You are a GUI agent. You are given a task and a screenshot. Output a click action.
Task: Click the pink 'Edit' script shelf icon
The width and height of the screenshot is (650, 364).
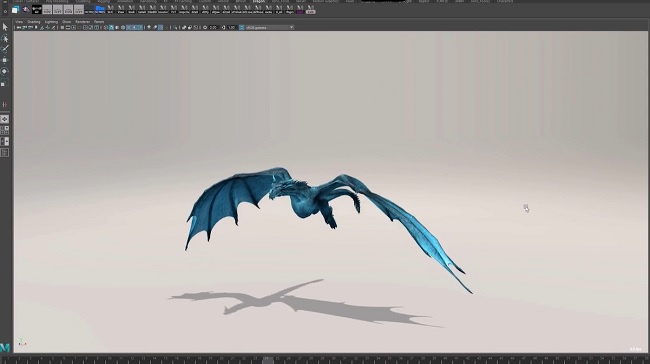(310, 10)
